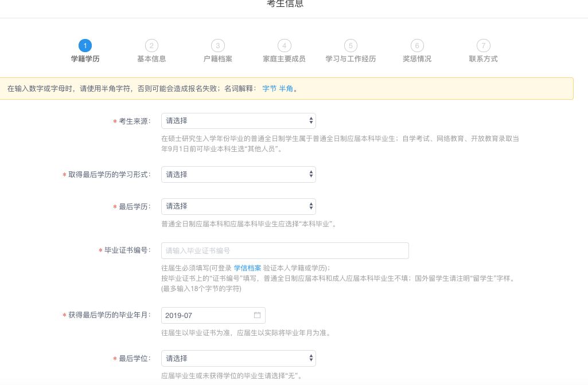Open the 字节 explanation link
Screen dimensions: 588x385
coord(269,89)
